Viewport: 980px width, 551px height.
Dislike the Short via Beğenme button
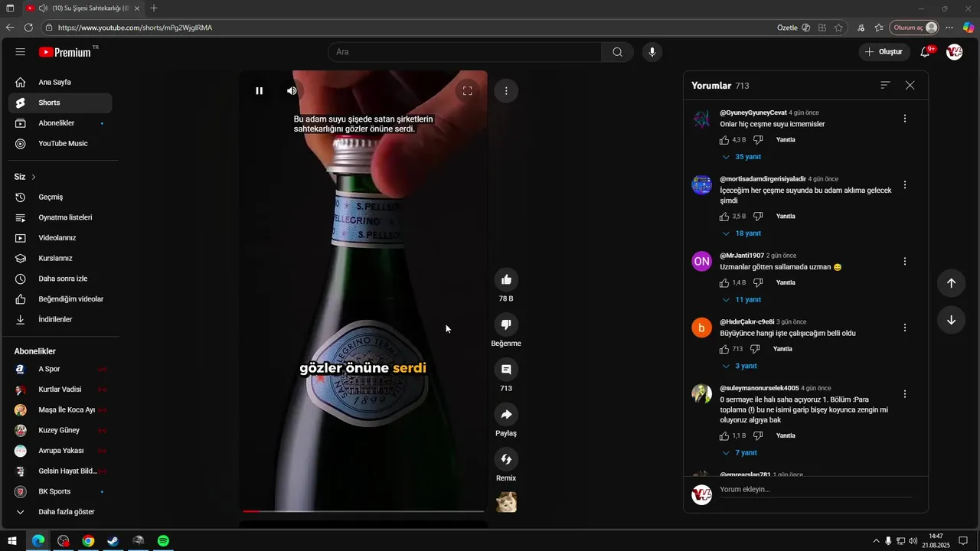pyautogui.click(x=506, y=324)
